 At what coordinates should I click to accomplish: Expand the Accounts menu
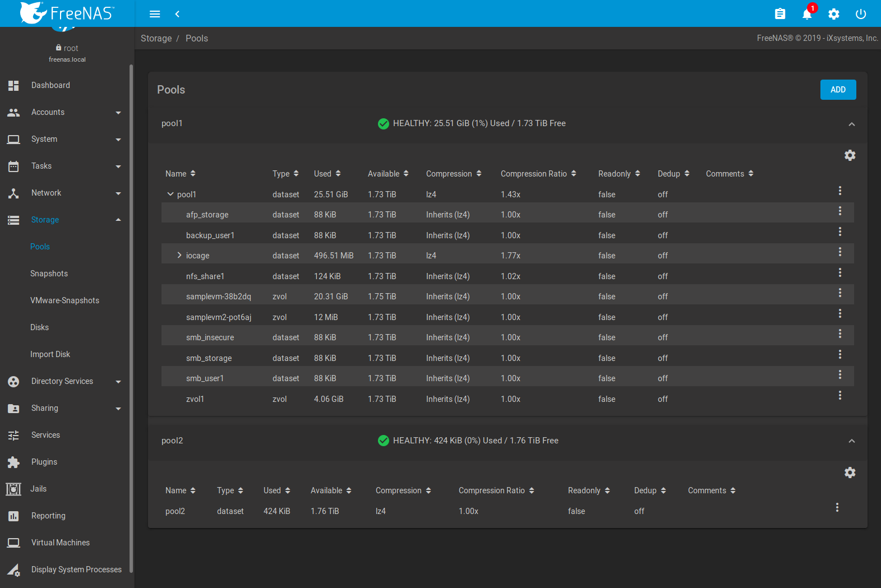coord(67,112)
